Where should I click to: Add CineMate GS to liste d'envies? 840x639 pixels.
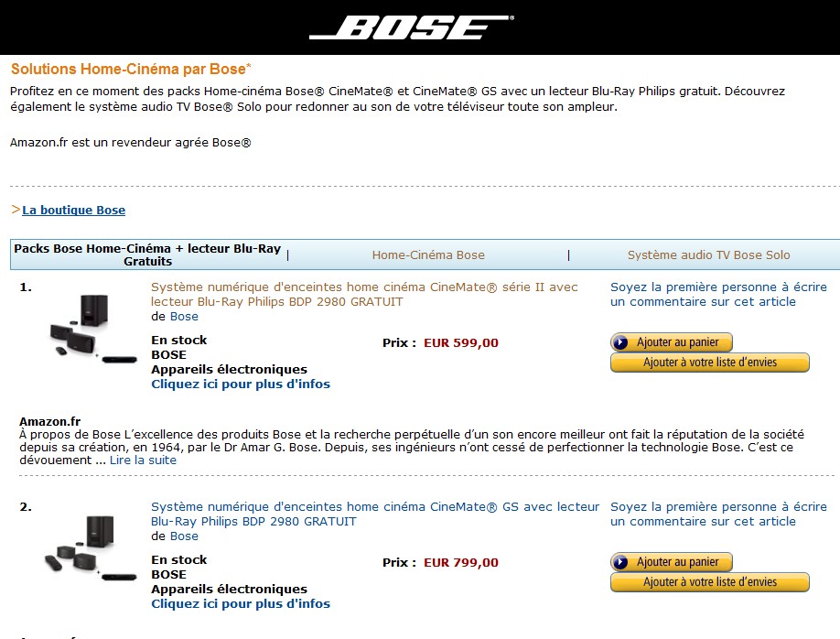pos(710,582)
